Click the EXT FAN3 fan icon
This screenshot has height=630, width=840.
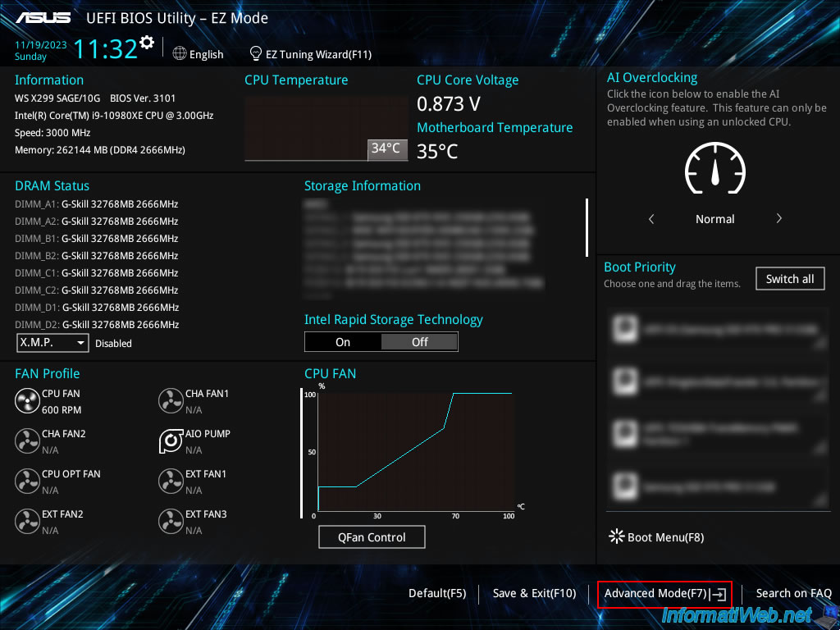pos(171,521)
